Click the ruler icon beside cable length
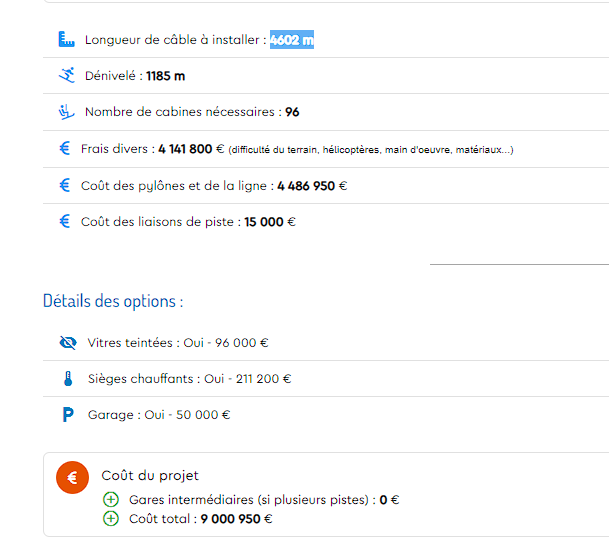Screen dimensions: 609x548 click(66, 39)
